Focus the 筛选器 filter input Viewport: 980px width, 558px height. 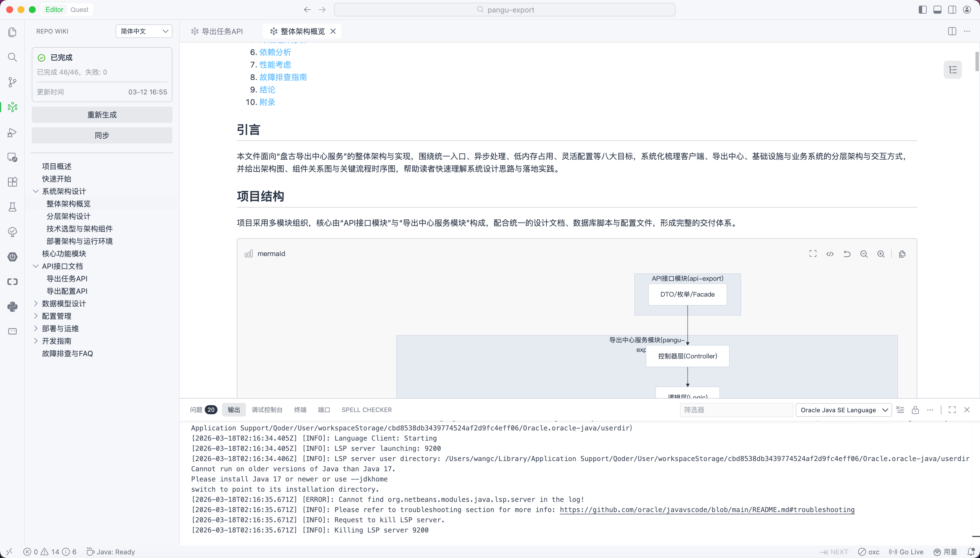[736, 410]
